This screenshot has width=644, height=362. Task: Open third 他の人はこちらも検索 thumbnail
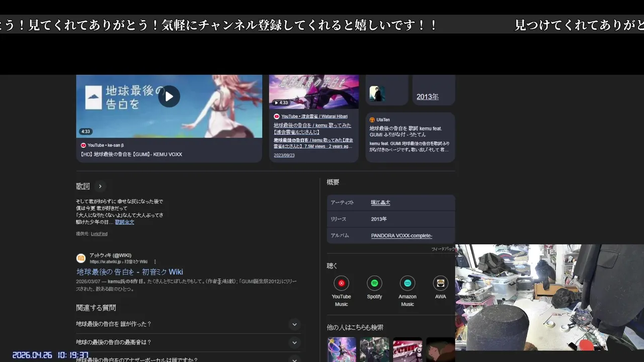point(408,349)
